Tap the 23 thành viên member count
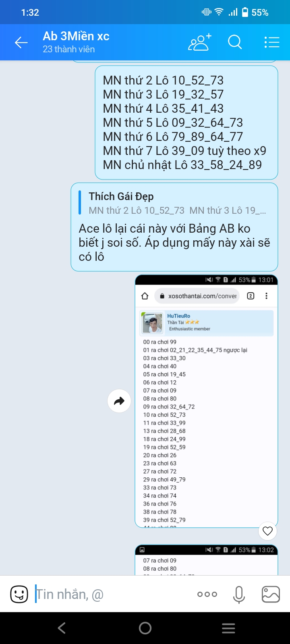The image size is (290, 644). pyautogui.click(x=69, y=50)
